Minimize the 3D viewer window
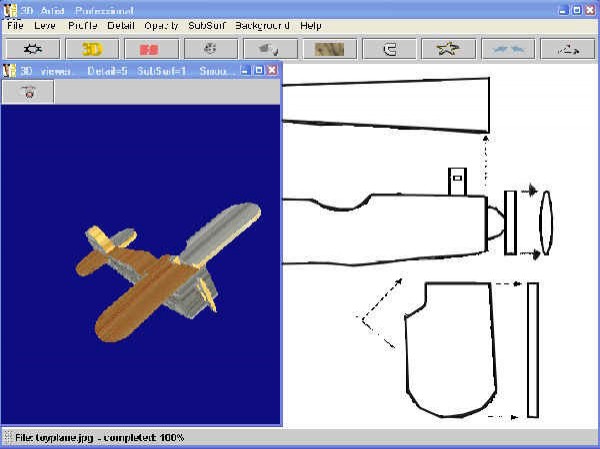 (246, 70)
